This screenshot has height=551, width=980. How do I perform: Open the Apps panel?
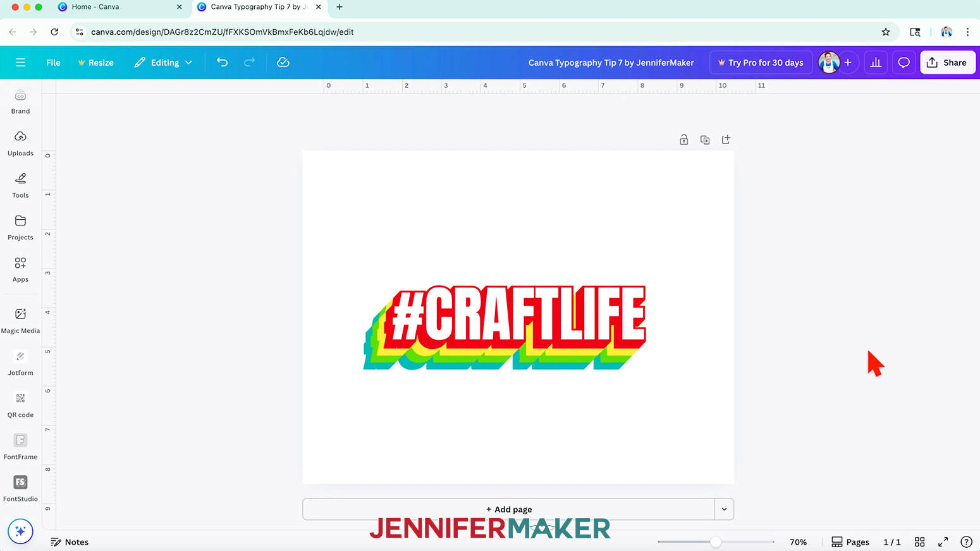[x=20, y=270]
